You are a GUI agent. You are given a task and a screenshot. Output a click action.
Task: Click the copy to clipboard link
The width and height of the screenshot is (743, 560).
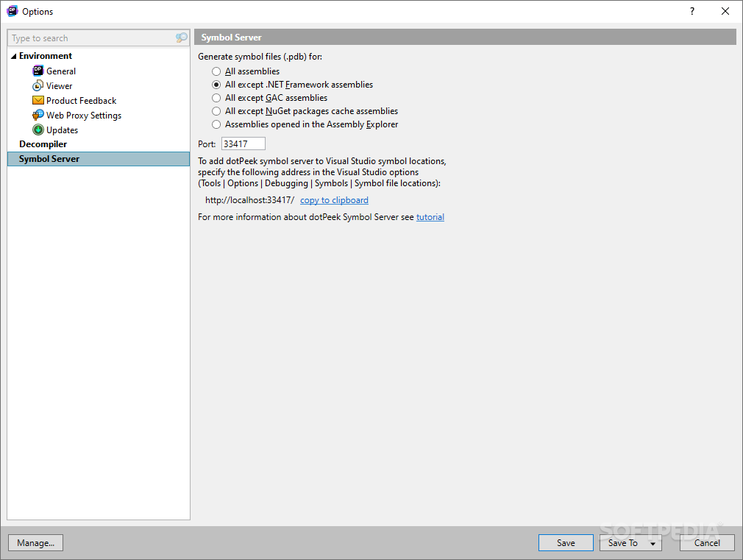(334, 200)
